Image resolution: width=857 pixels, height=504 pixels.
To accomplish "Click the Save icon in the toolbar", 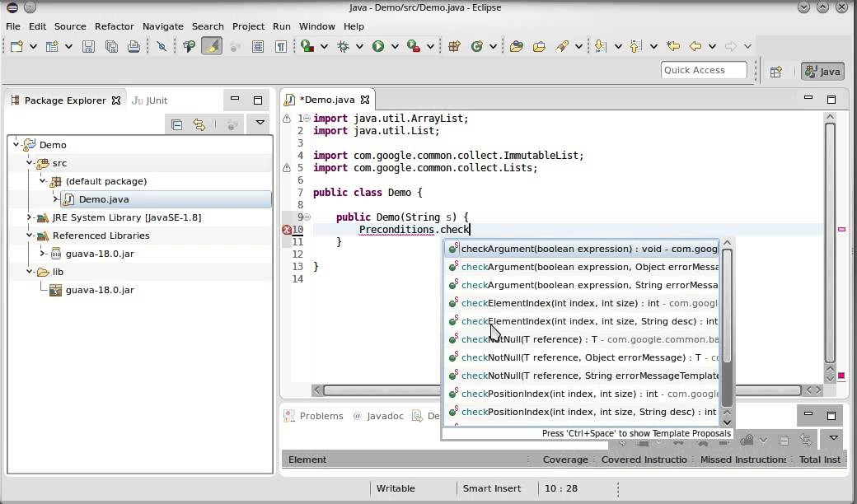I will (88, 46).
